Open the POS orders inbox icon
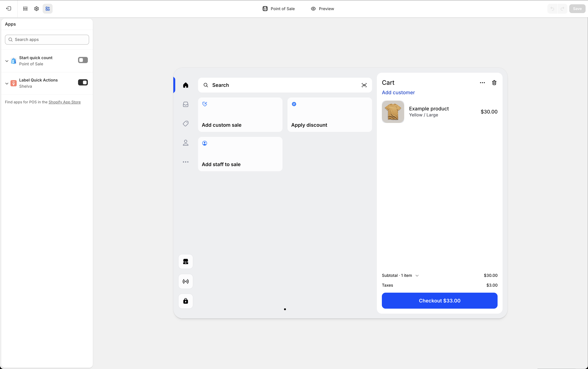The image size is (588, 369). tap(186, 104)
